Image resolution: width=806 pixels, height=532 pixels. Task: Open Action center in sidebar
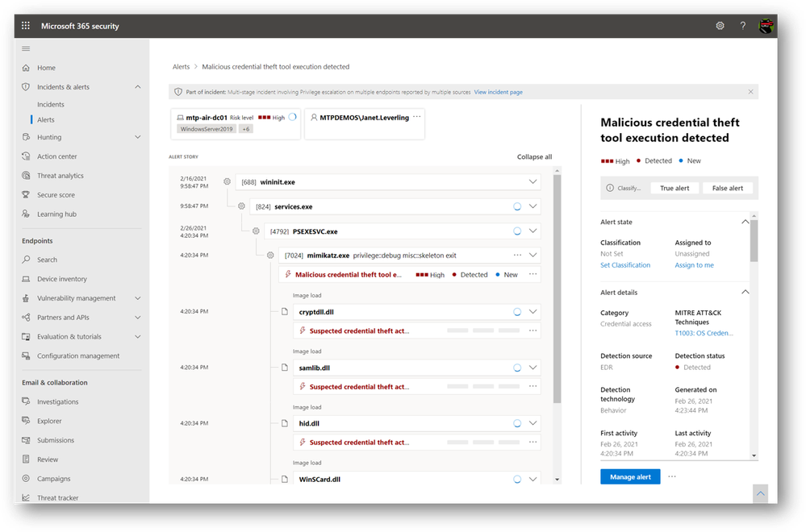57,156
